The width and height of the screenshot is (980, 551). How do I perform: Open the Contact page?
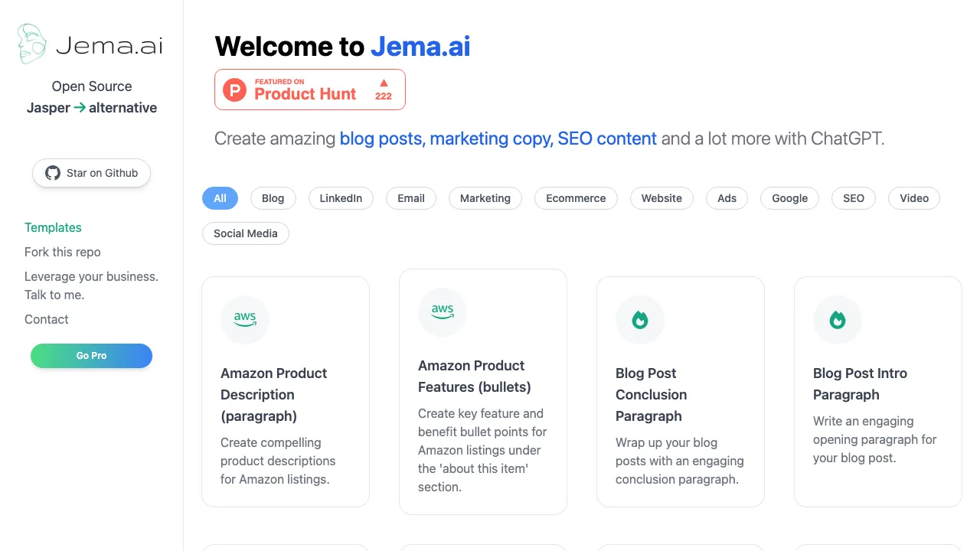pos(46,319)
